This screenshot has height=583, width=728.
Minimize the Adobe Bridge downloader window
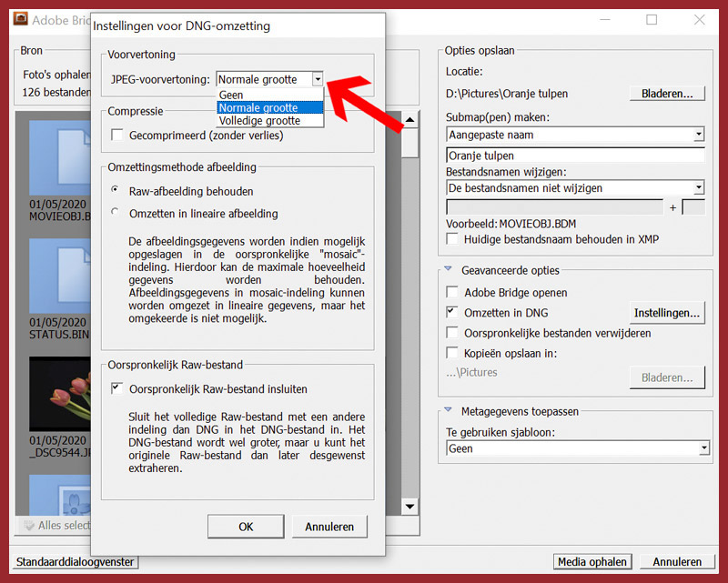(605, 19)
